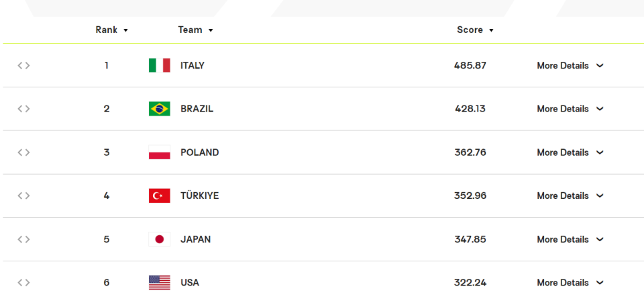The height and width of the screenshot is (303, 644).
Task: Click the Italy flag icon
Action: click(160, 65)
